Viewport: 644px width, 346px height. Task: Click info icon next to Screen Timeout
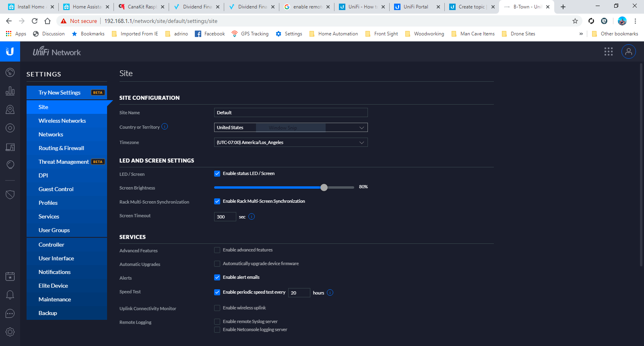point(252,216)
